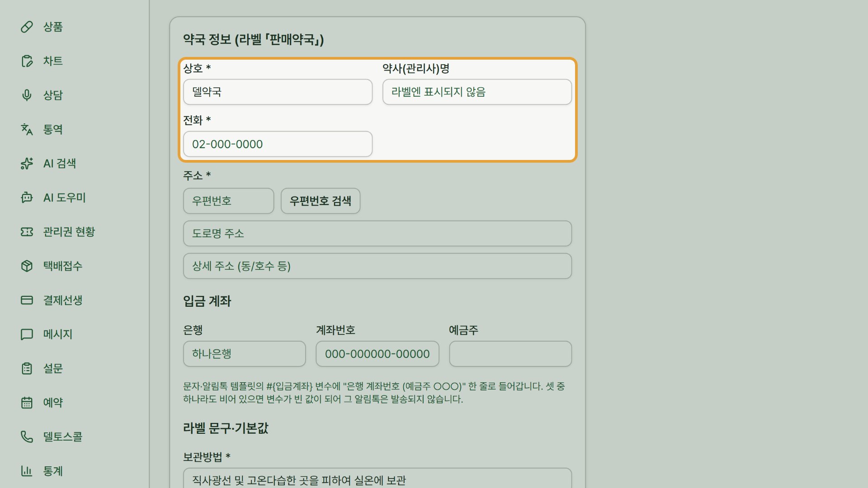Open the 상품 pill icon in sidebar
This screenshot has height=488, width=868.
click(x=27, y=27)
